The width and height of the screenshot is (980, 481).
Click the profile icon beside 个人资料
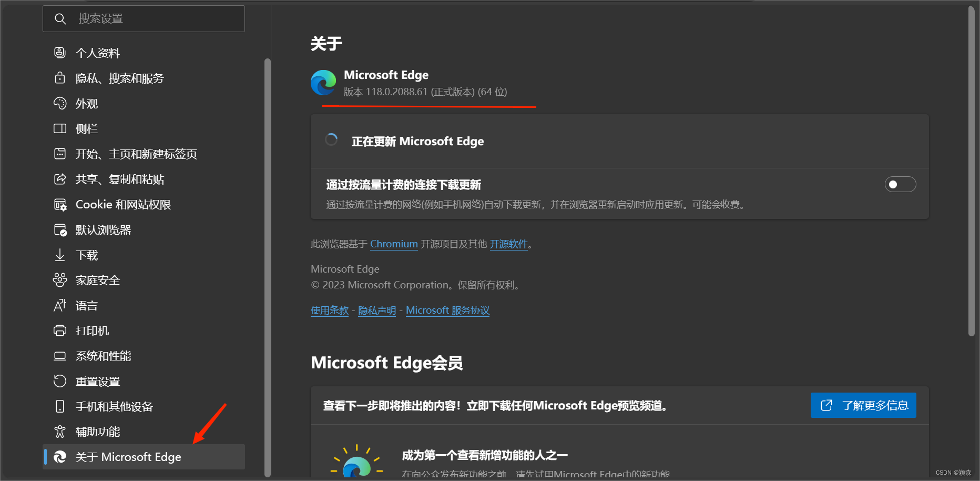[60, 53]
